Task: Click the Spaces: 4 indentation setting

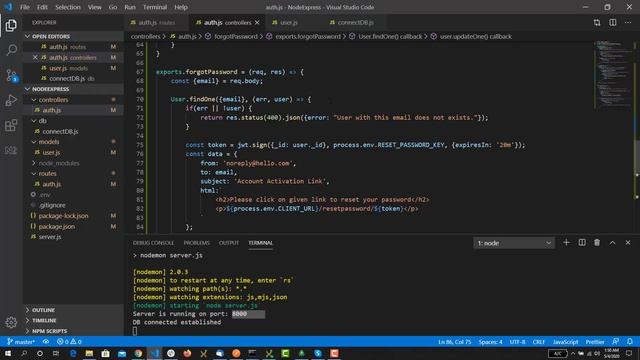Action: [490, 342]
